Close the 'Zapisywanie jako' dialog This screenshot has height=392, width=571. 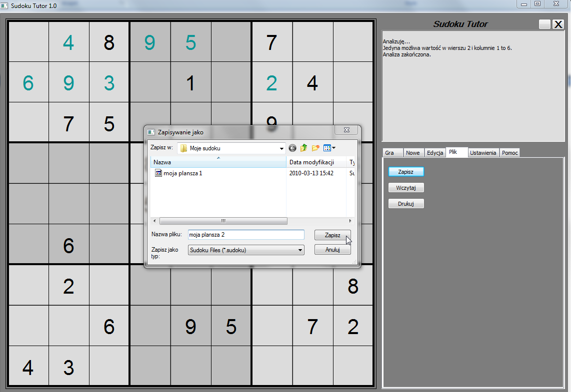(x=346, y=130)
